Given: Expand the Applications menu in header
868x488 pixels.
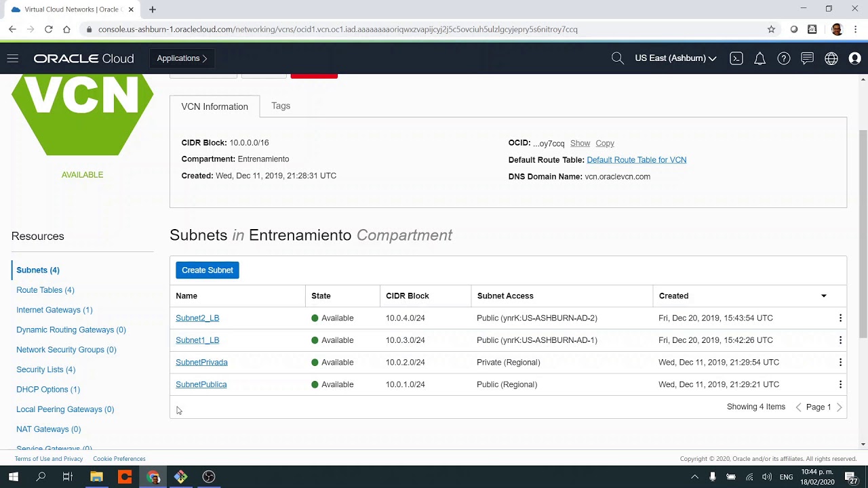Looking at the screenshot, I should pyautogui.click(x=182, y=58).
